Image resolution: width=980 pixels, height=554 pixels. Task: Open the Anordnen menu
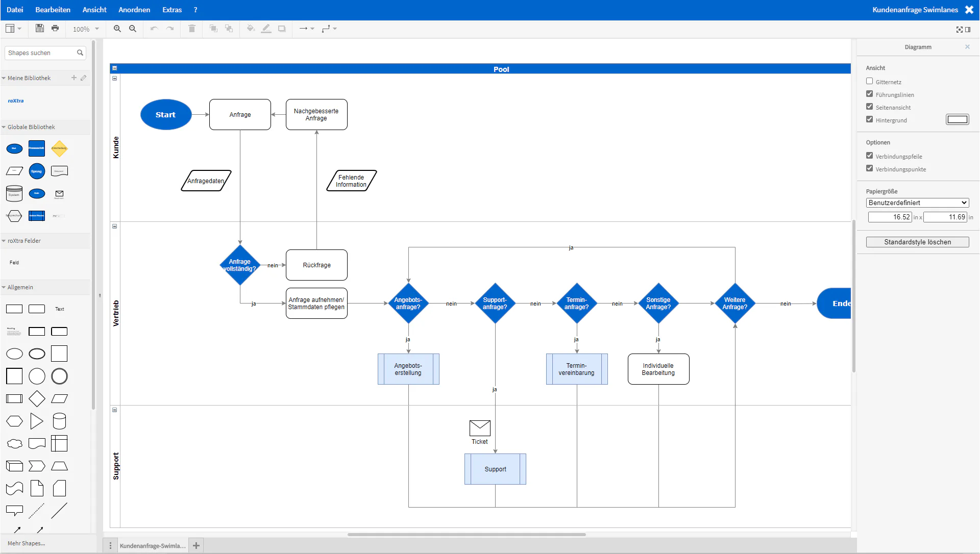[x=134, y=10]
